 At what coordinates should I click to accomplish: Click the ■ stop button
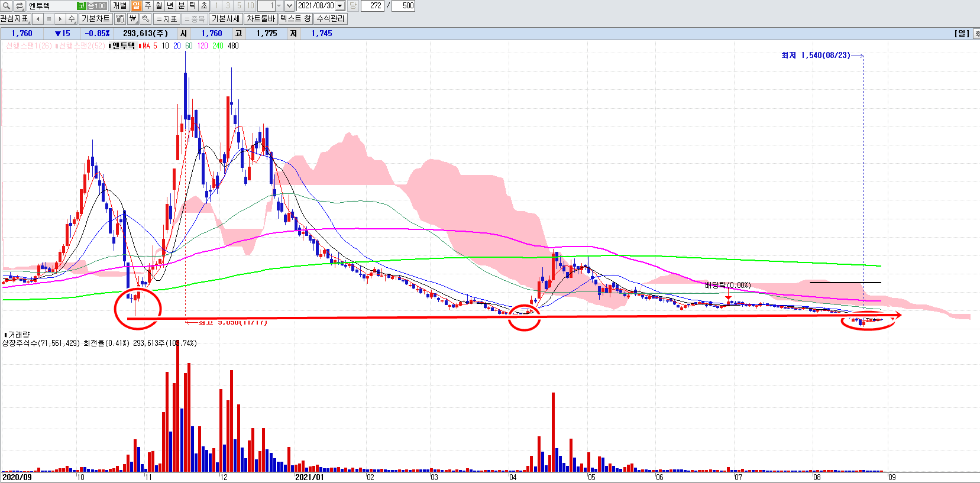(49, 19)
